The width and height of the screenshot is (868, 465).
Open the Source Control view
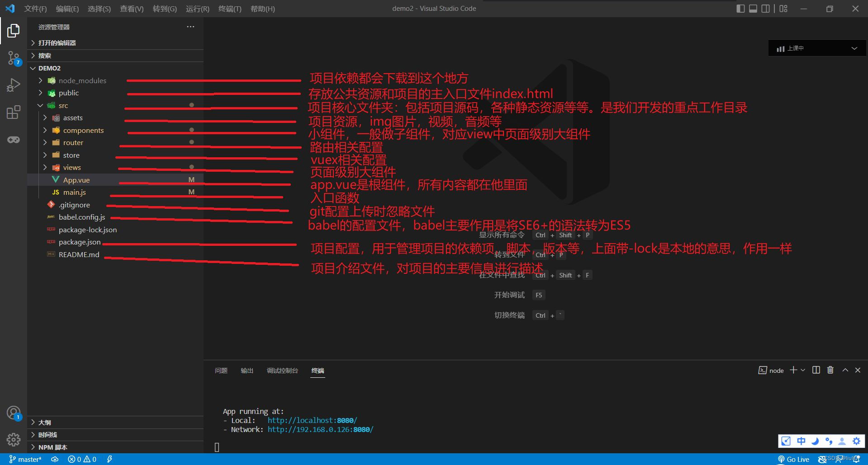(x=13, y=57)
